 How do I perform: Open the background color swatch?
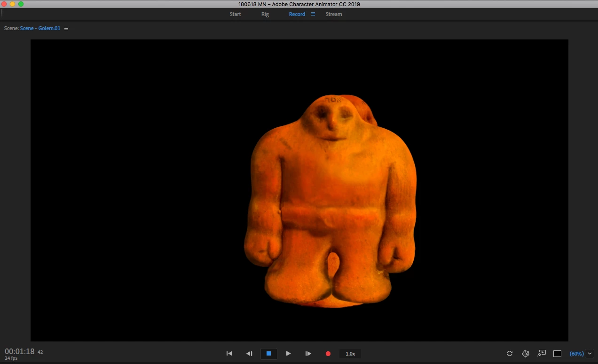558,354
